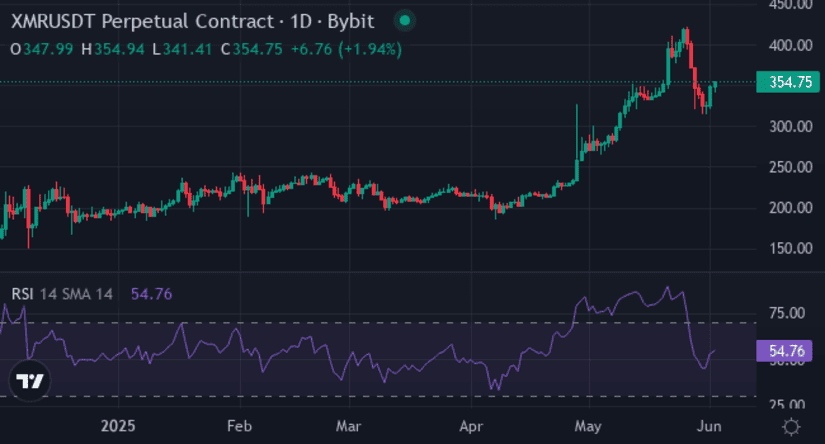Viewport: 825px width, 444px height.
Task: Click the 400.00 price axis label
Action: [x=790, y=46]
